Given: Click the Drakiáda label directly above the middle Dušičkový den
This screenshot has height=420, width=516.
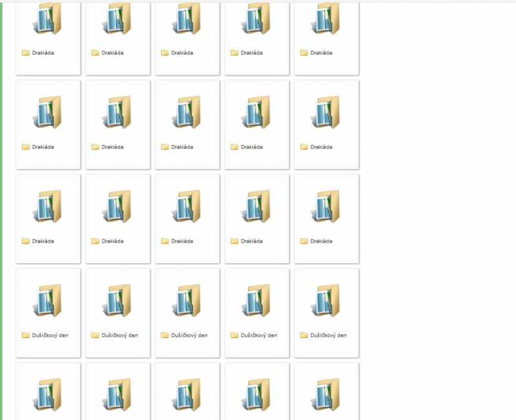Looking at the screenshot, I should (x=182, y=241).
